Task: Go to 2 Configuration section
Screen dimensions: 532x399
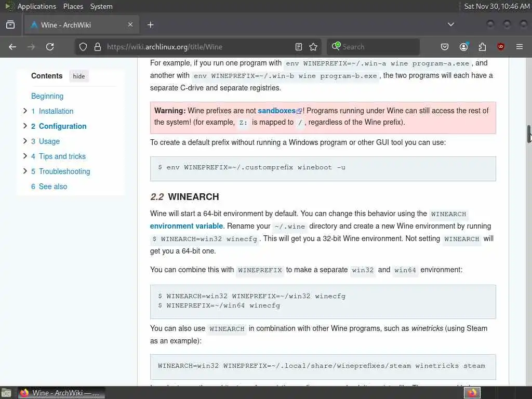Action: click(59, 126)
